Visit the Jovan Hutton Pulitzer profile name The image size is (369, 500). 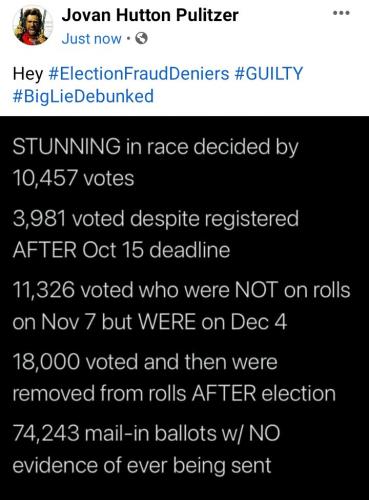tap(150, 15)
